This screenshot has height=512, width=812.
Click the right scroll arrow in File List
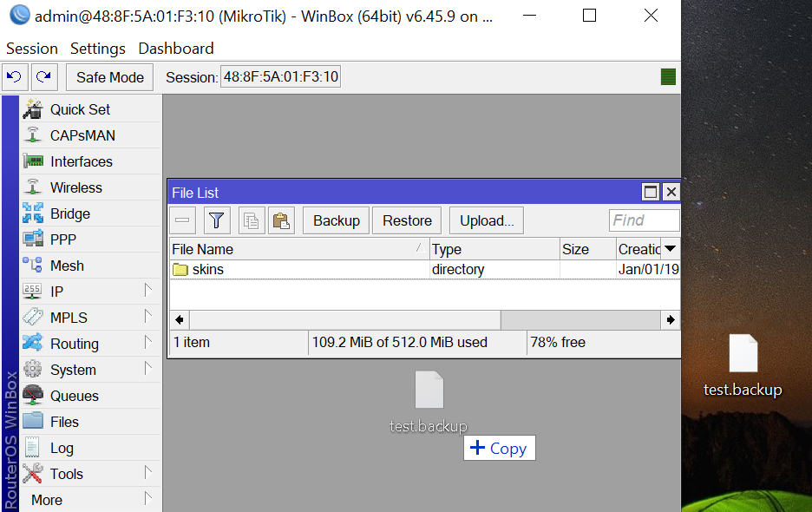[671, 319]
